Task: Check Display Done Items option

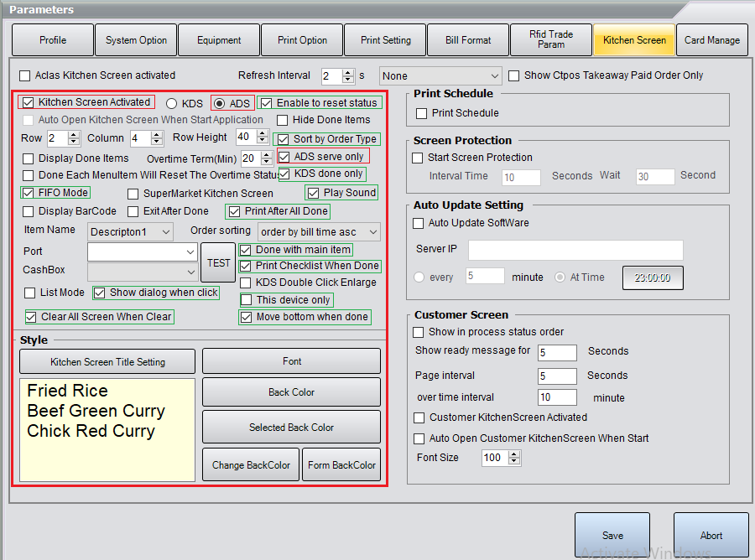Action: (x=28, y=158)
